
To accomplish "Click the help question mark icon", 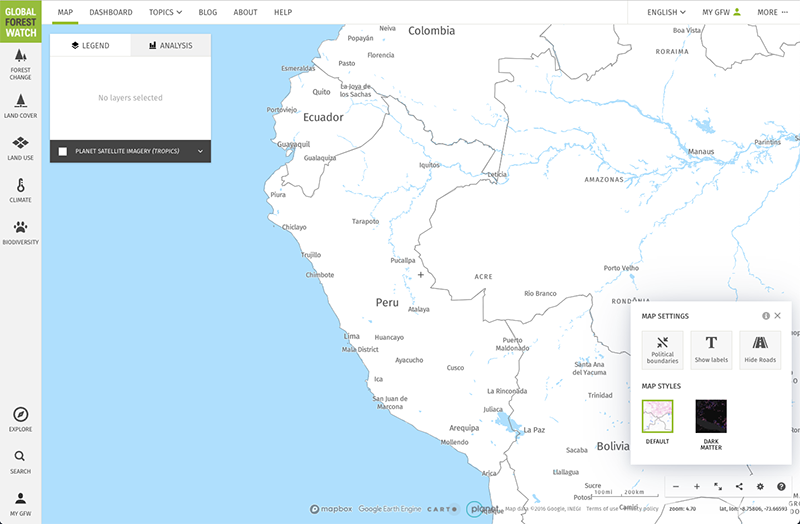I will (781, 487).
